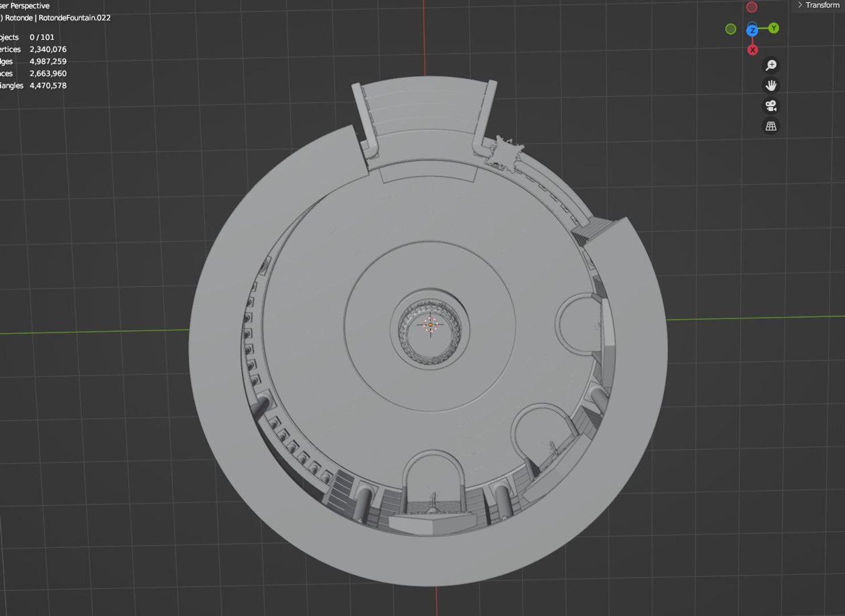
Task: Select the 3D cursor at fountain center
Action: point(430,325)
